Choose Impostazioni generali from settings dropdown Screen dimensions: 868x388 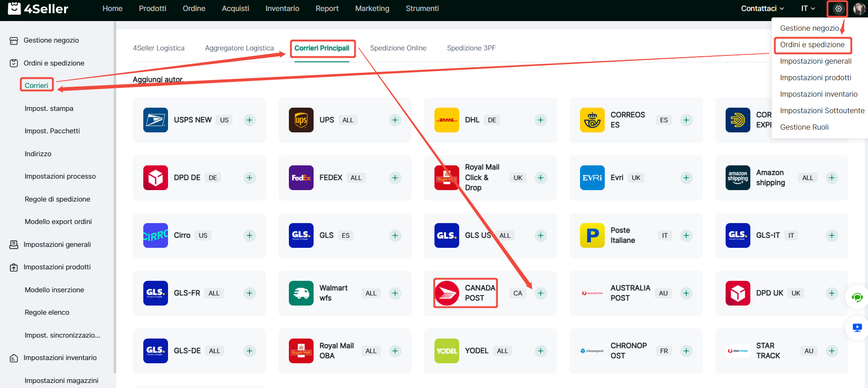(x=816, y=61)
